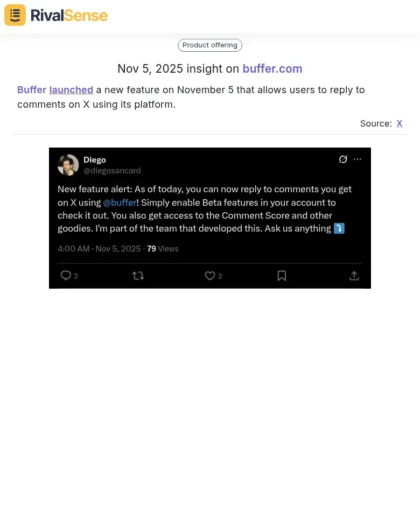Click Diego's profile picture

68,165
